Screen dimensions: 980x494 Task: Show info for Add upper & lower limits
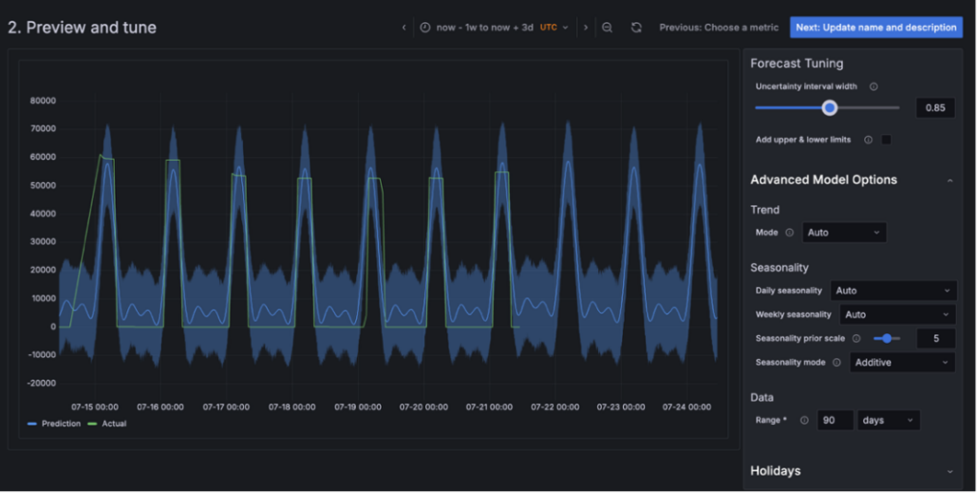868,140
